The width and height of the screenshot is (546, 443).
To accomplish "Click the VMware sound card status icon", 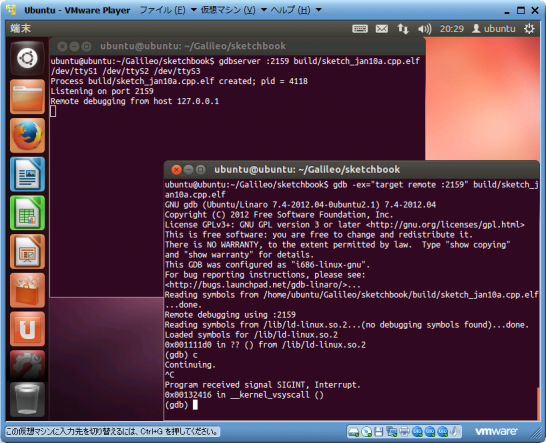I will click(x=455, y=432).
